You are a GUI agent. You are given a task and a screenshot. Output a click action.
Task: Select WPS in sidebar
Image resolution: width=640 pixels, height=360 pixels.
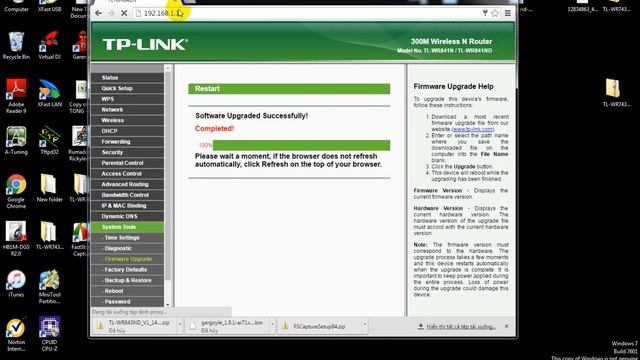[127, 99]
